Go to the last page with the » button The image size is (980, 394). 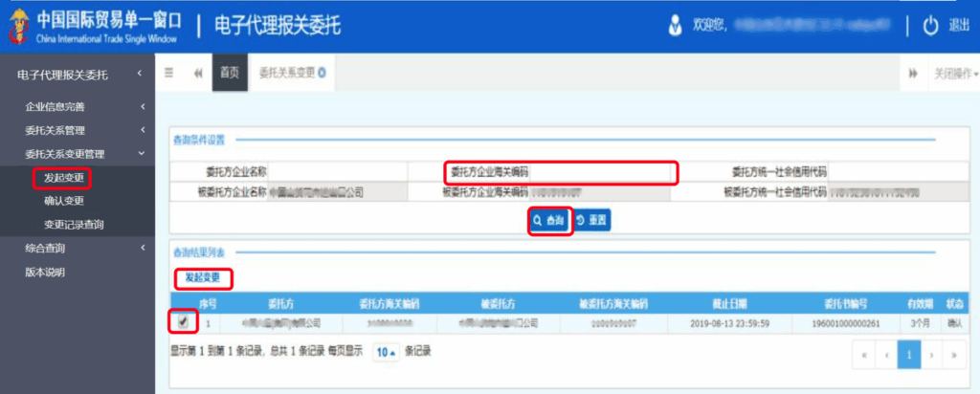tap(954, 355)
